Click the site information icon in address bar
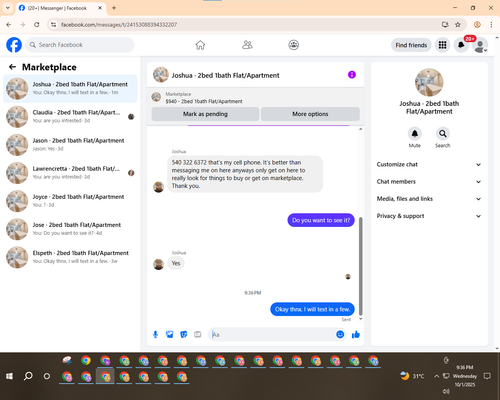 [53, 24]
